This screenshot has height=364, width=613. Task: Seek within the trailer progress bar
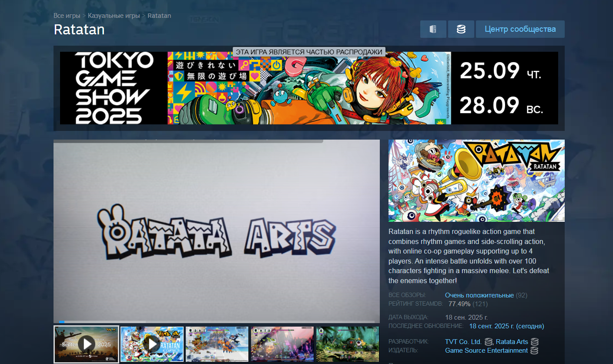tap(217, 322)
